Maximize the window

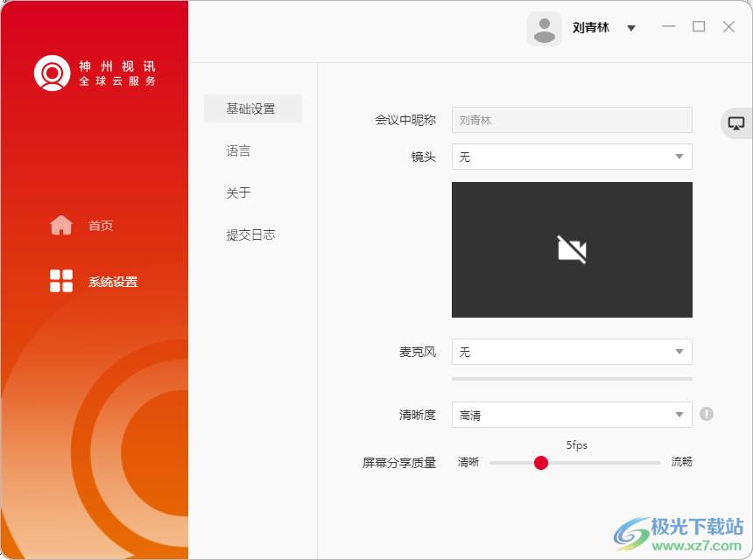[x=699, y=26]
